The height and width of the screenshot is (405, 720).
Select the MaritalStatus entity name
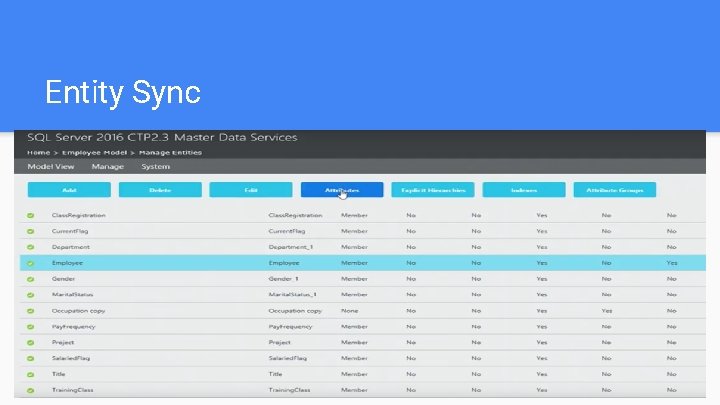[x=73, y=295]
